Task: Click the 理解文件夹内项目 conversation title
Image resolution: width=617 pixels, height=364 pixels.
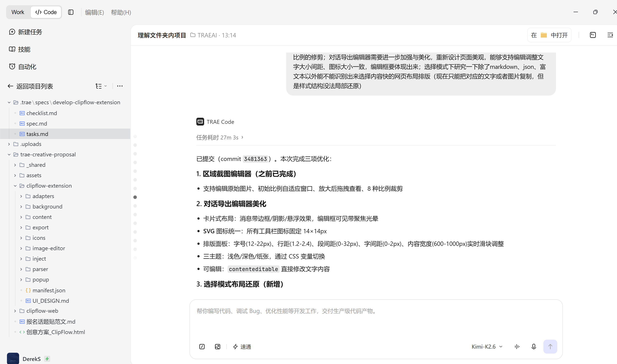Action: coord(162,35)
